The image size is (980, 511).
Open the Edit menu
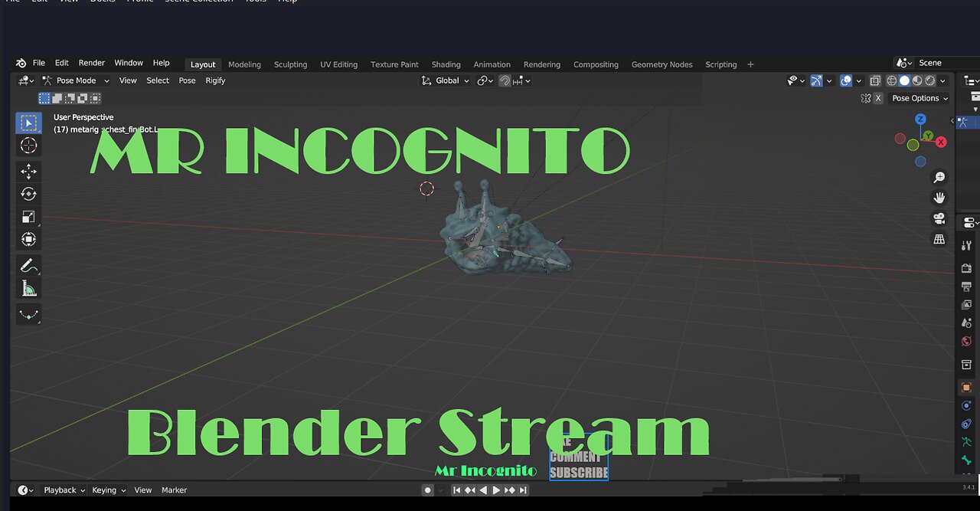(x=62, y=63)
